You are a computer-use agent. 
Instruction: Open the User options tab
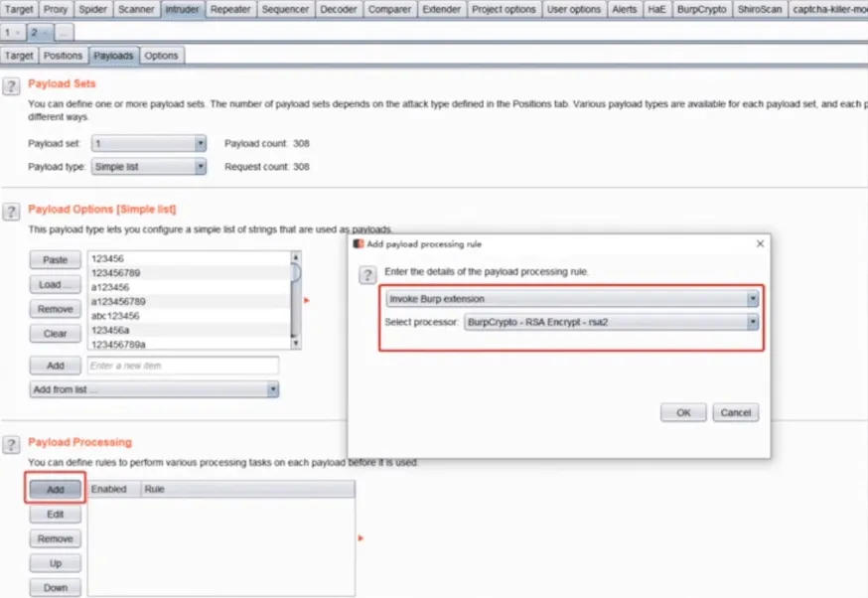[x=574, y=9]
